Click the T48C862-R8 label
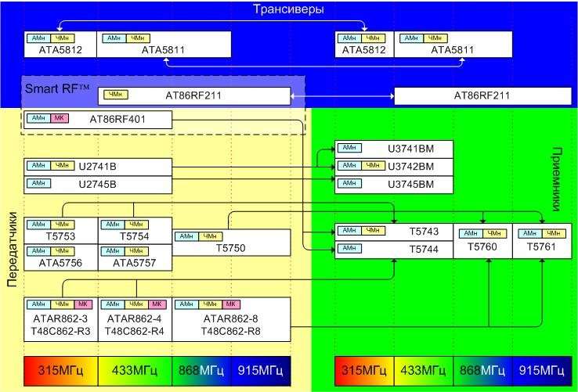578x392 pixels. point(231,331)
